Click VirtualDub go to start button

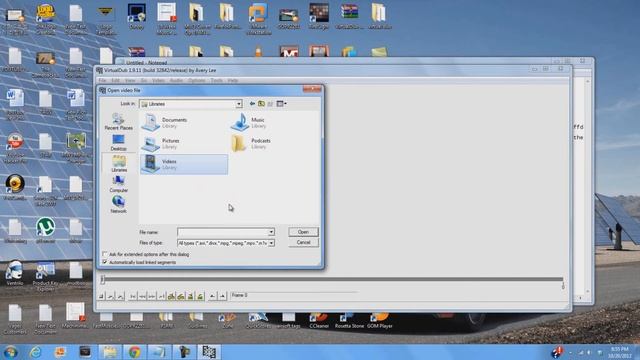click(133, 296)
